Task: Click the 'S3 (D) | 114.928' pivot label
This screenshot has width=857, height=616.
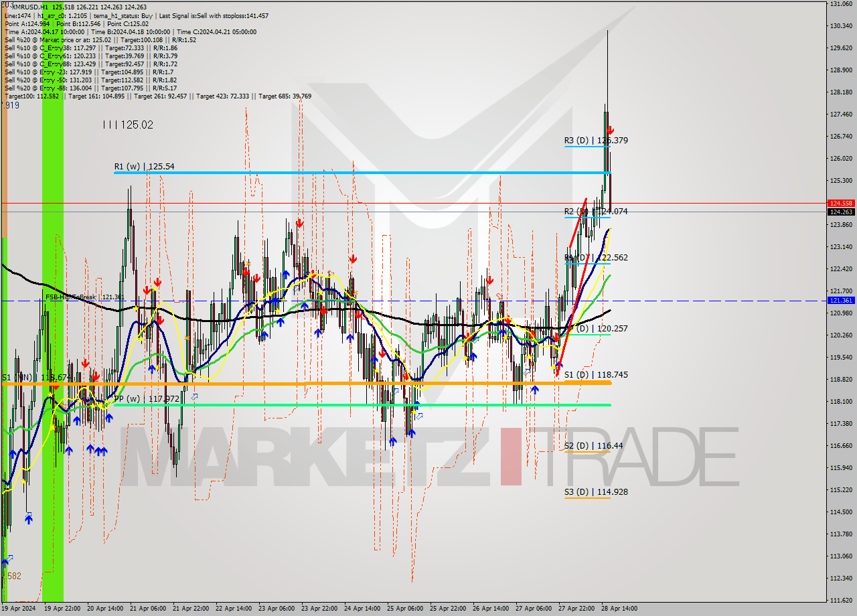Action: point(596,491)
